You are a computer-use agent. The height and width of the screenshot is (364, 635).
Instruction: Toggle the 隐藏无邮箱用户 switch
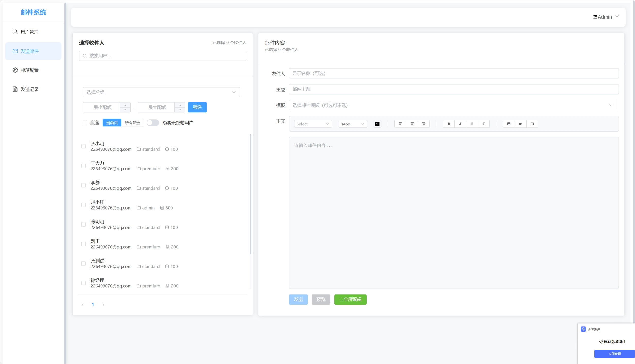pos(153,123)
